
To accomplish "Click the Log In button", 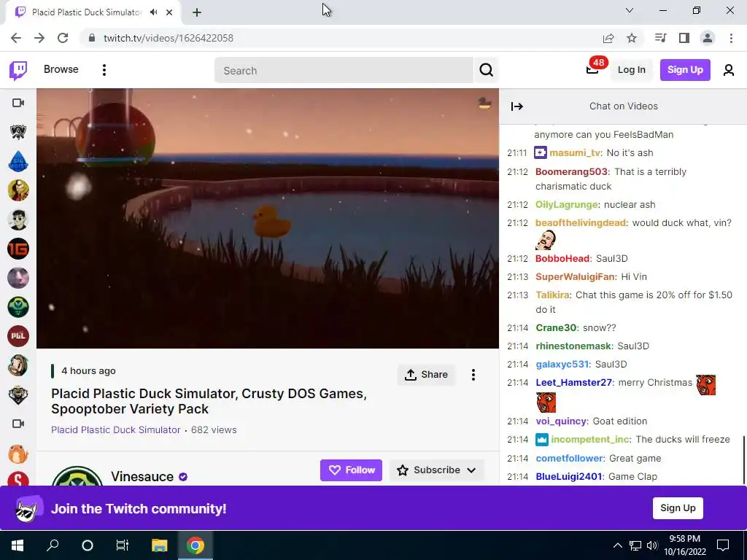I will (x=631, y=70).
